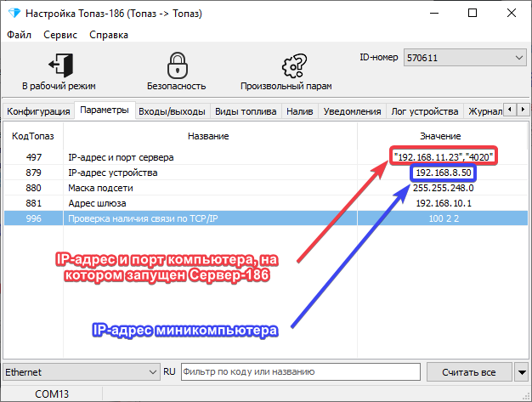Select row 'Маска подсети'

266,188
